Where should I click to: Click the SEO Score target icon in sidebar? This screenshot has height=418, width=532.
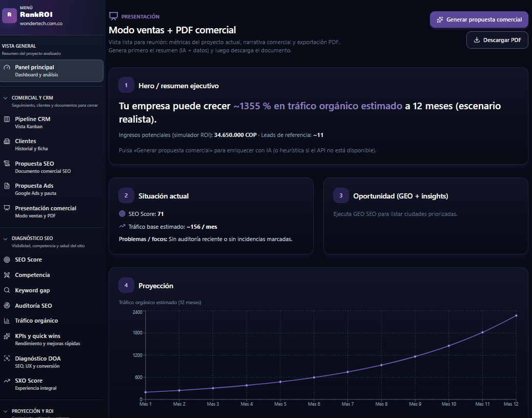7,260
